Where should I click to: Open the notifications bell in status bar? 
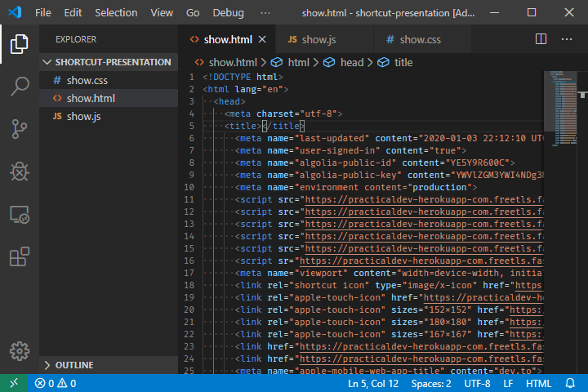[x=569, y=383]
